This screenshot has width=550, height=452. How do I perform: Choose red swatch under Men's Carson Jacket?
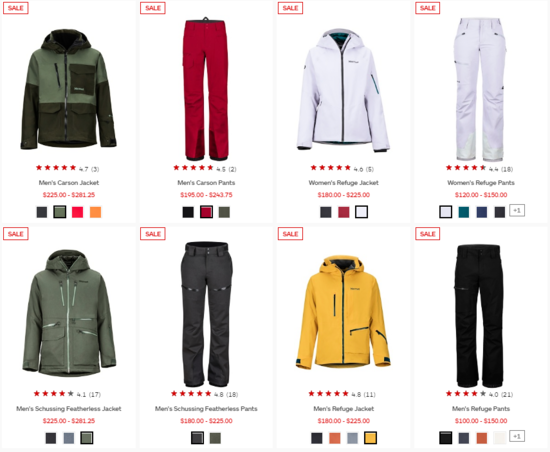tap(78, 212)
